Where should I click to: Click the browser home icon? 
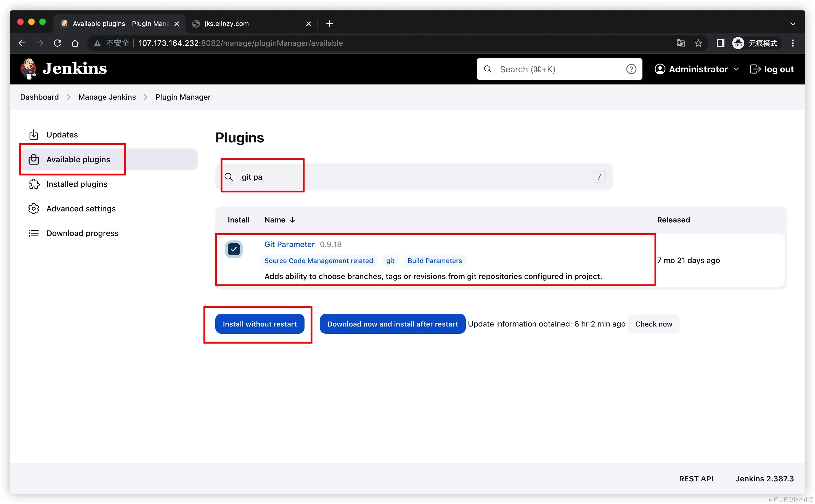click(x=75, y=43)
